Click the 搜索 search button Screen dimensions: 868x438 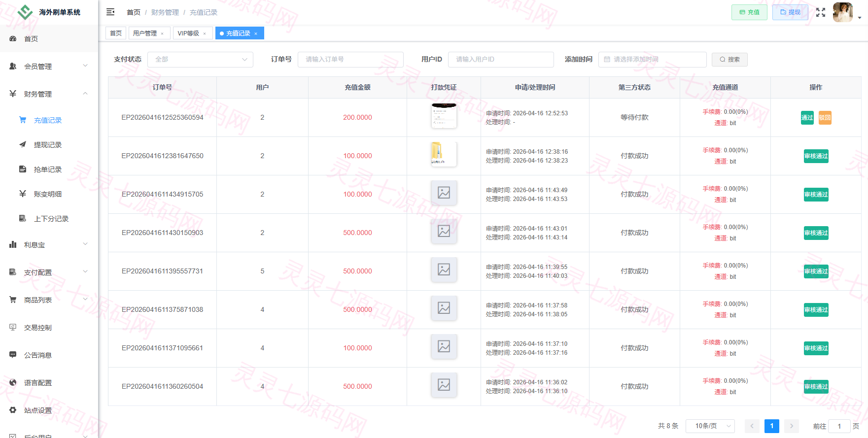coord(729,60)
